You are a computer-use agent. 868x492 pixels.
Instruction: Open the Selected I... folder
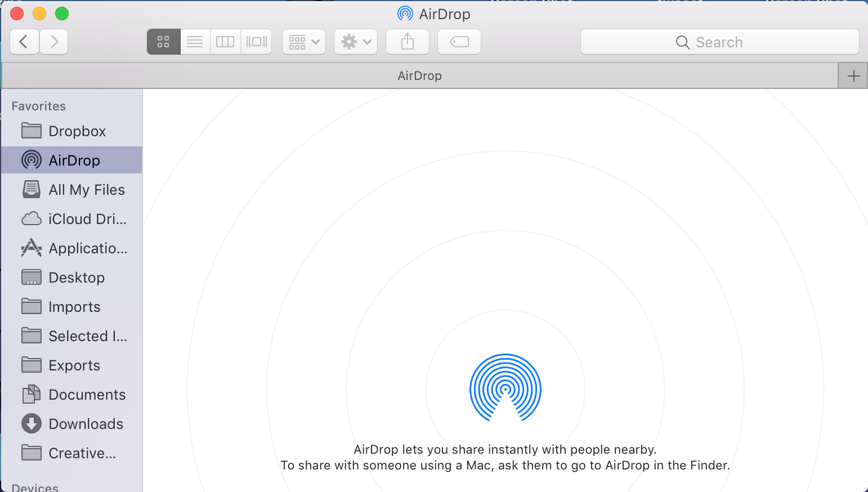coord(71,336)
